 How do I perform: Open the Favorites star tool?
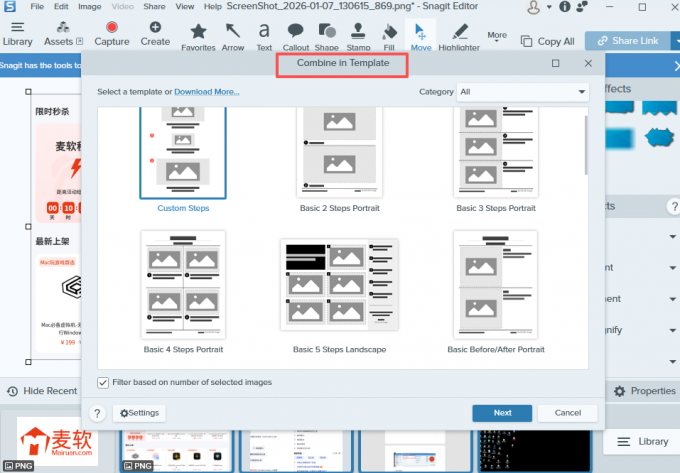[x=198, y=33]
